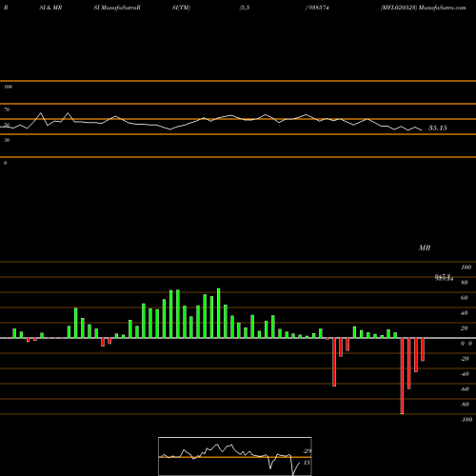The width and height of the screenshot is (476, 476).
Task: Click the "938574" header number
Action: coord(318,8)
